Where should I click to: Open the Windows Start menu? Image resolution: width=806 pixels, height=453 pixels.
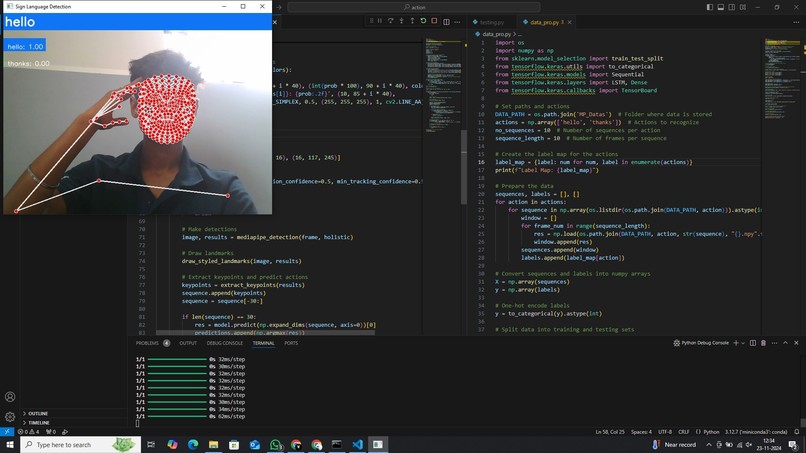pos(10,445)
